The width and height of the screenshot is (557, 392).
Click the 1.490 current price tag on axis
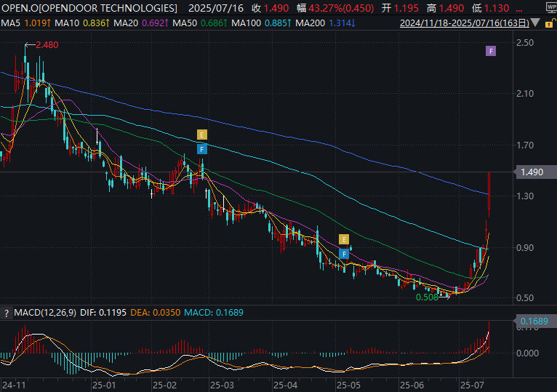[532, 172]
